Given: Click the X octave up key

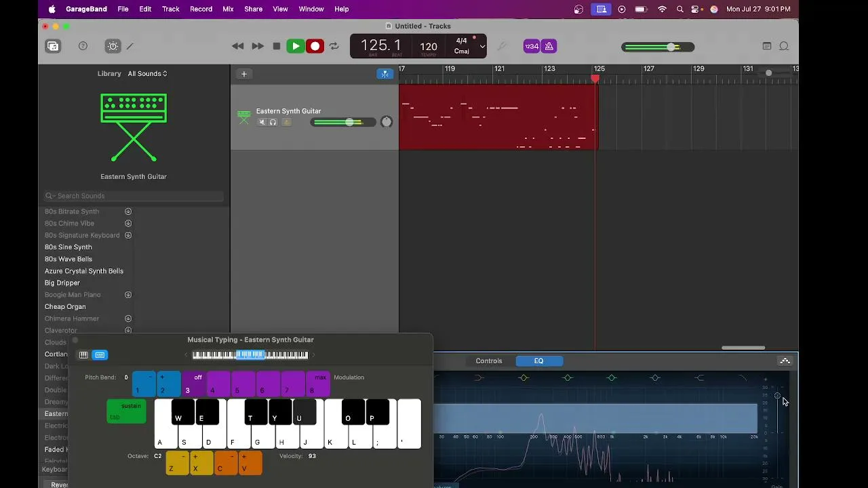Looking at the screenshot, I should pos(201,464).
